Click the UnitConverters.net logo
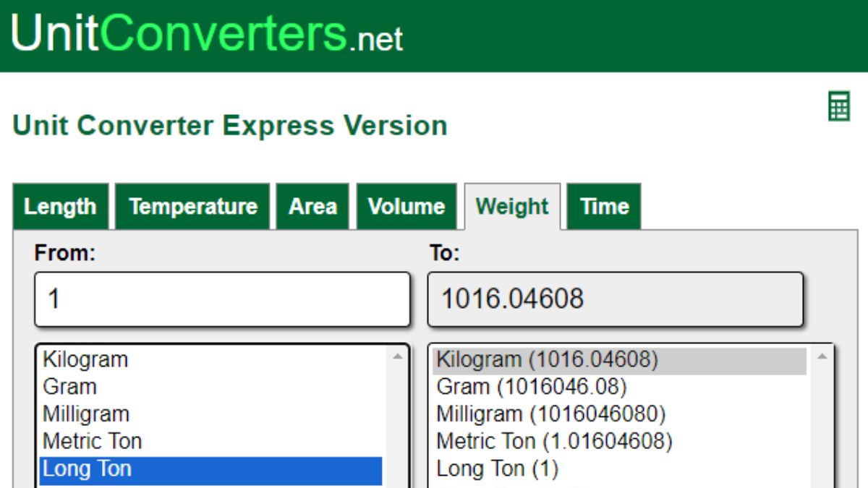The image size is (868, 488). [207, 33]
